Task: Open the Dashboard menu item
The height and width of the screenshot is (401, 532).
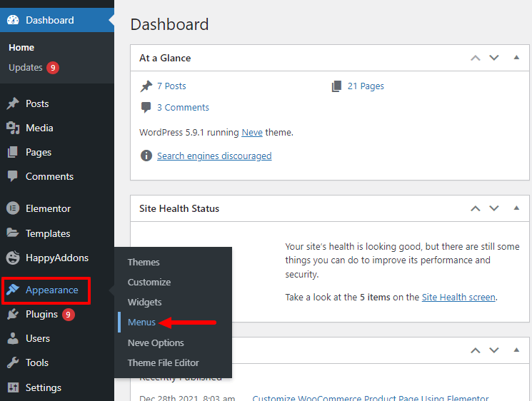Action: [x=57, y=20]
